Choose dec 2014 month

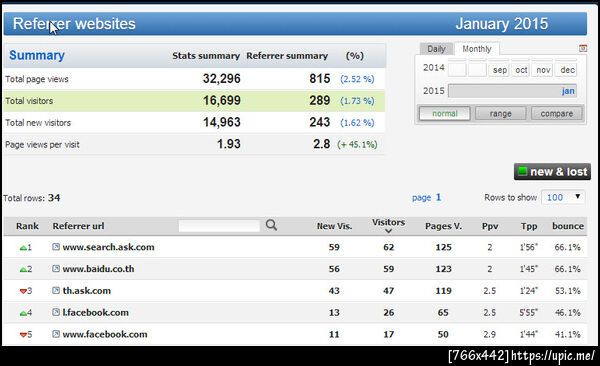tap(566, 70)
